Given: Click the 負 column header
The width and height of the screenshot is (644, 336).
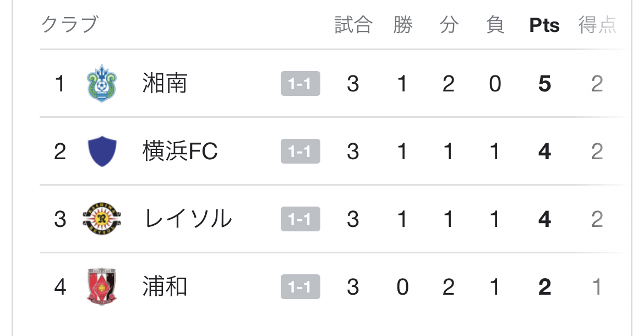Looking at the screenshot, I should point(495,25).
